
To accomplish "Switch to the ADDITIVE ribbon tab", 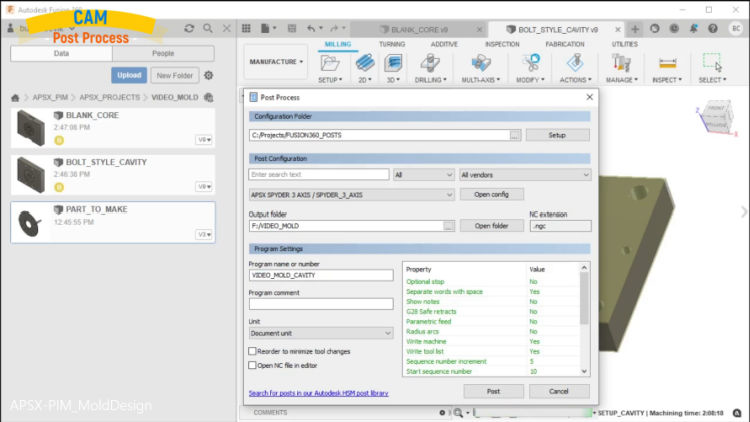I will click(444, 44).
